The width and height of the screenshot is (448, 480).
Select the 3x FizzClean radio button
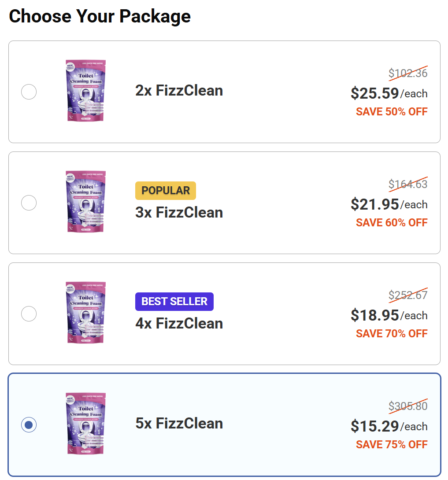29,203
